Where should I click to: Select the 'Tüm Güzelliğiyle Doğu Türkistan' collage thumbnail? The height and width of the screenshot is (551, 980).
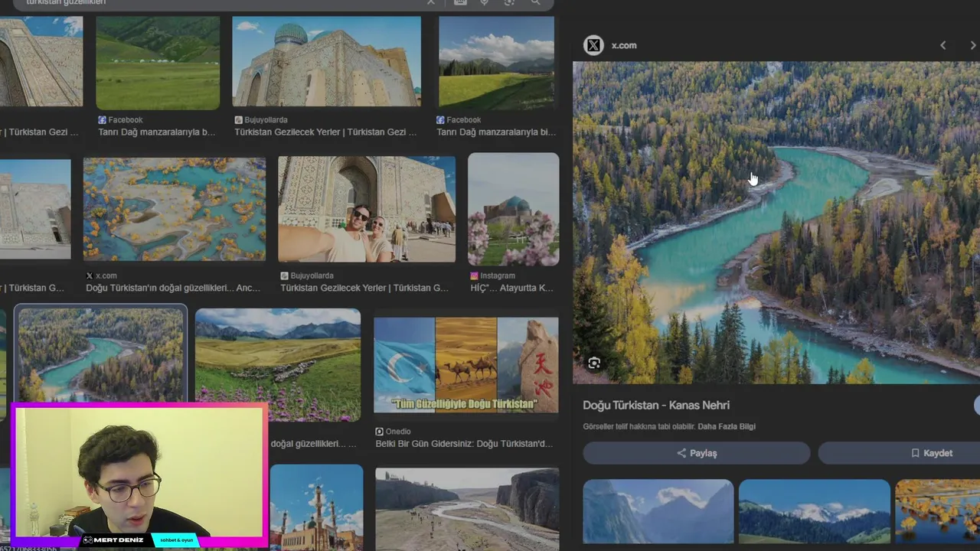click(465, 365)
